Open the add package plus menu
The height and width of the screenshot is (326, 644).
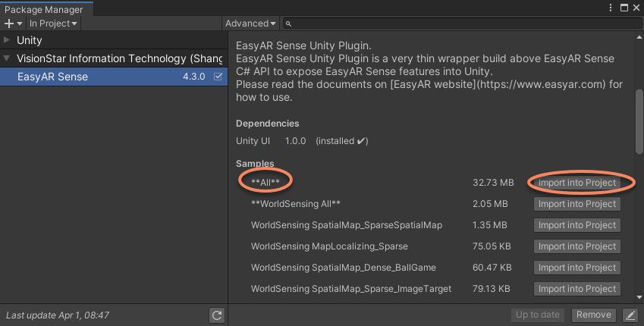pos(13,24)
